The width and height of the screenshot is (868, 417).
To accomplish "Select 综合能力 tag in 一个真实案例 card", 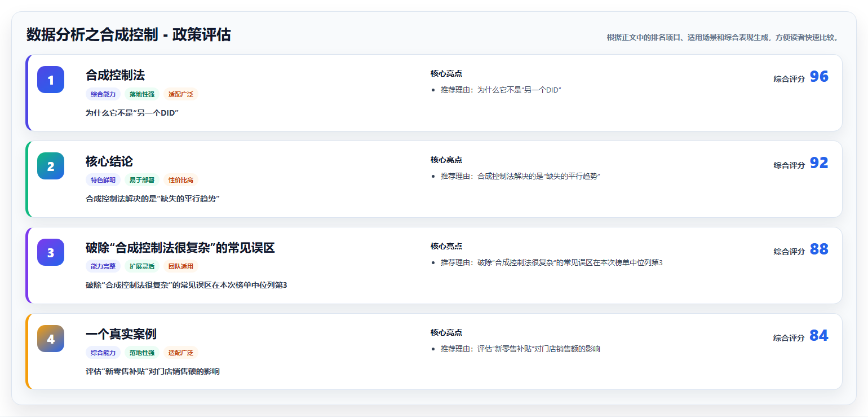I will [x=103, y=353].
